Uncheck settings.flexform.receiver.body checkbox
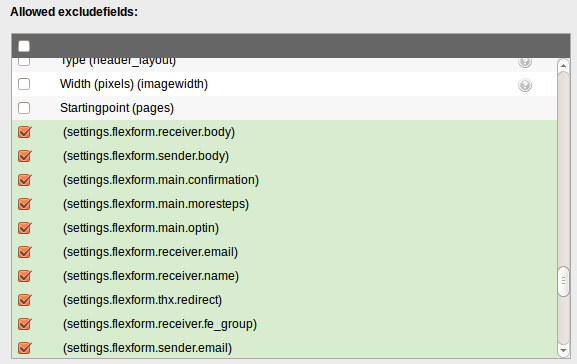This screenshot has height=364, width=577. point(25,132)
